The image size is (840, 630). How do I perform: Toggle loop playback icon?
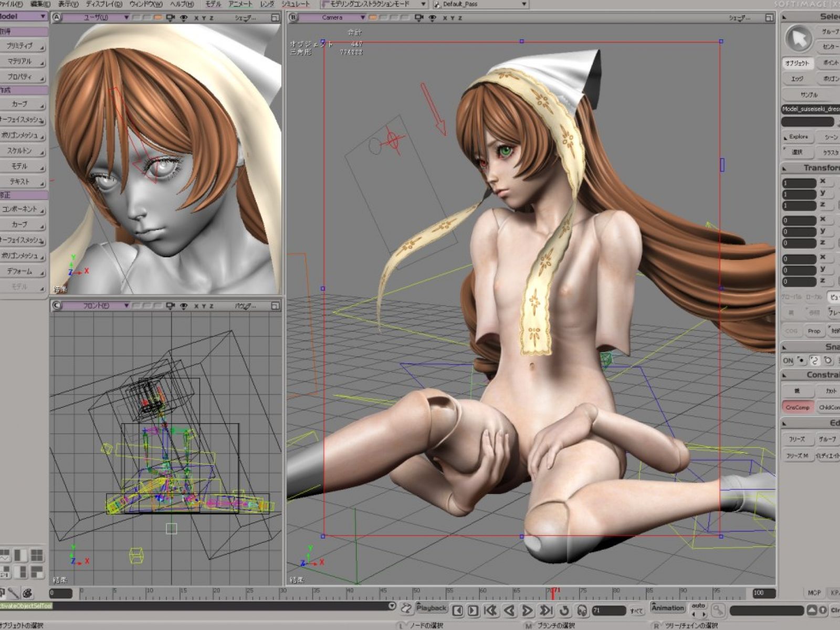[564, 610]
